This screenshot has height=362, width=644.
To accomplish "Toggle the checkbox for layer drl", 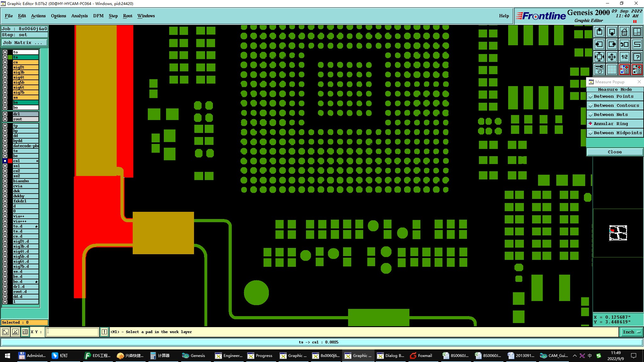I will click(5, 114).
